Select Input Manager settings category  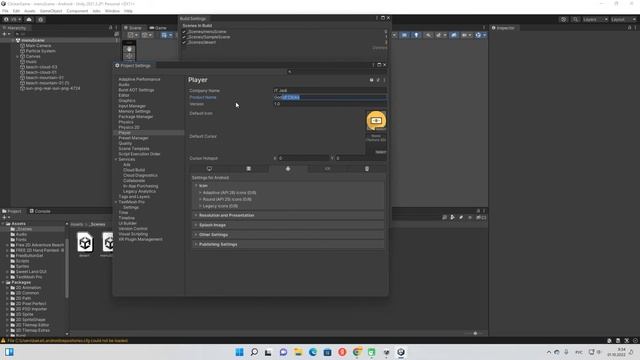pyautogui.click(x=132, y=106)
